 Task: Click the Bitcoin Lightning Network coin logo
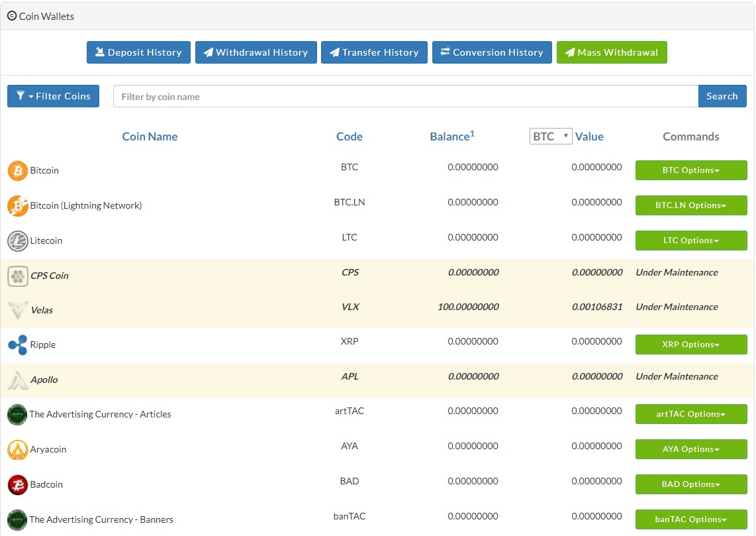[18, 206]
